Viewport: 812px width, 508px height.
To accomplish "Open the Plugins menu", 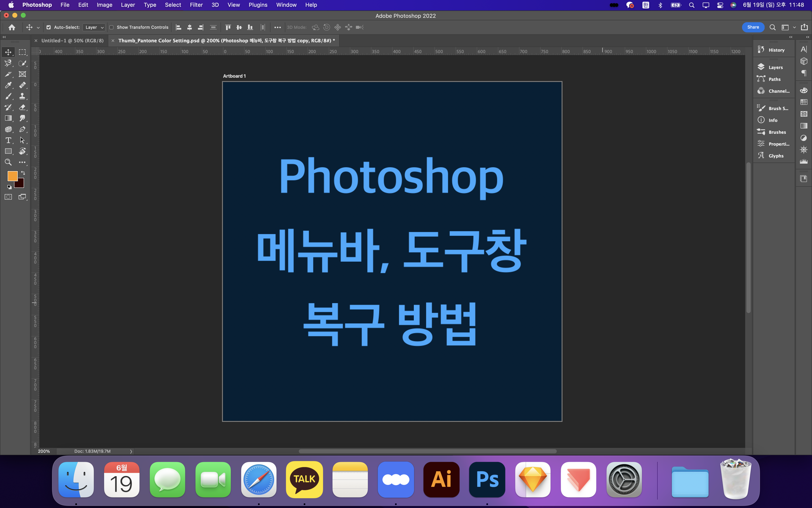I will [258, 5].
